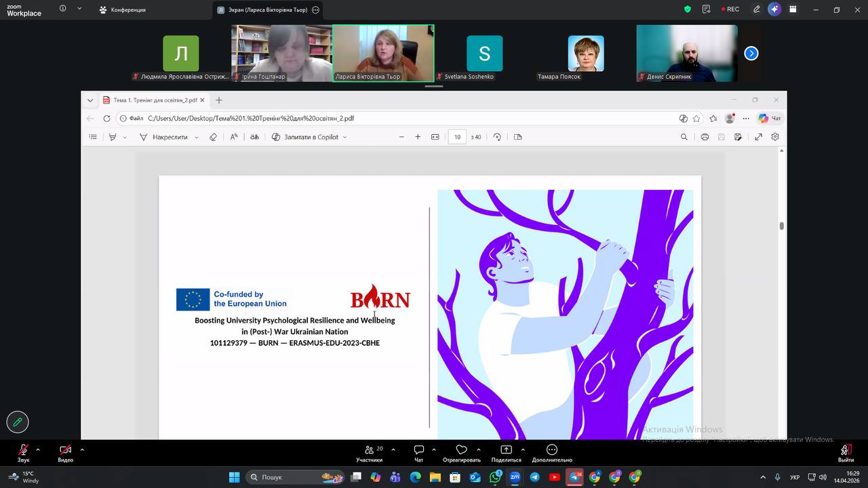
Task: Expand chevron next to Отреагировать
Action: (x=479, y=449)
